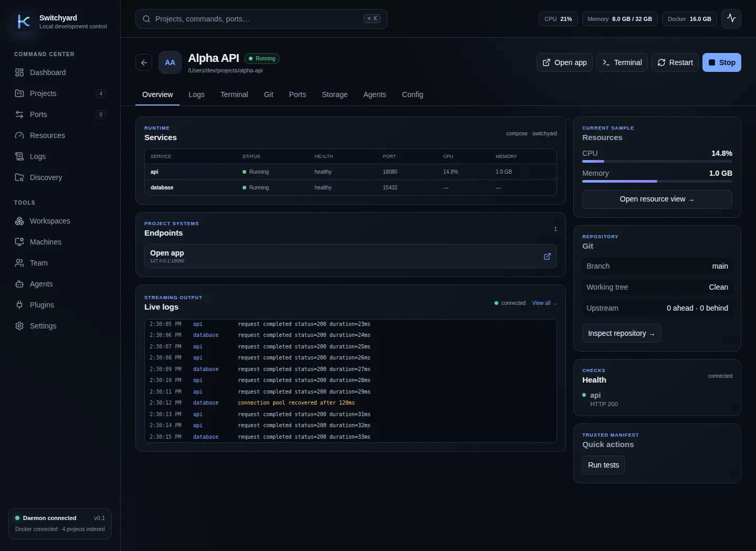Open Dashboard from the sidebar
Viewport: 756px width, 551px height.
(x=60, y=72)
